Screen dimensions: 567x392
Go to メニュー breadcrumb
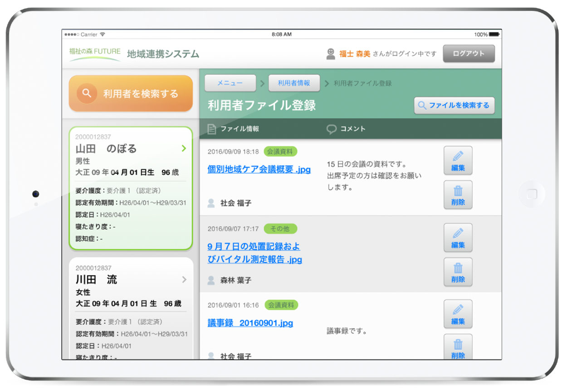[x=230, y=83]
